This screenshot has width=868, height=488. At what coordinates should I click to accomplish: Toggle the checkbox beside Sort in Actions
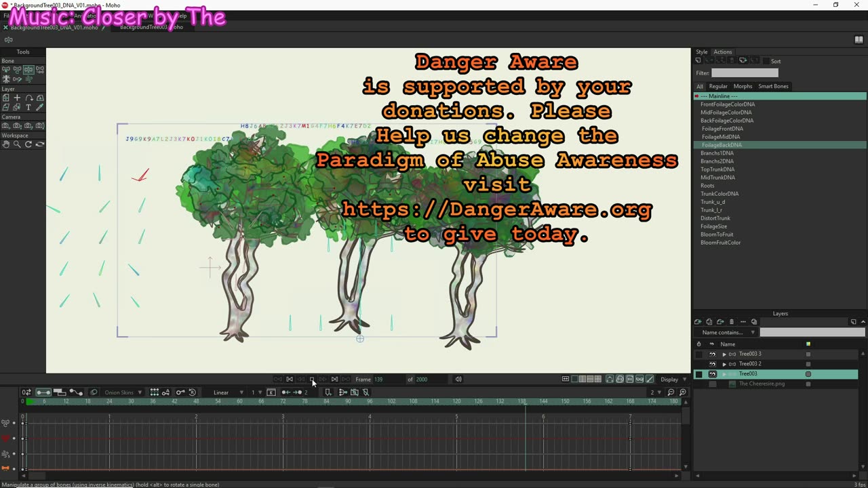coord(766,61)
